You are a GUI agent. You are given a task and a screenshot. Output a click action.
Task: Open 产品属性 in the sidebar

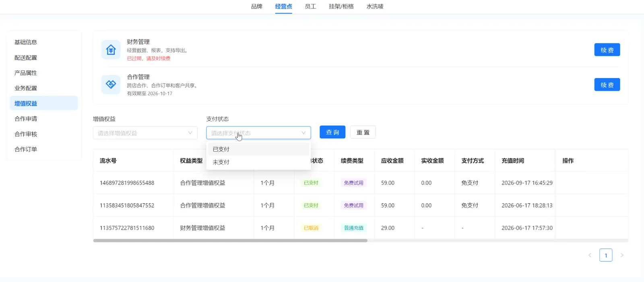click(x=43, y=73)
